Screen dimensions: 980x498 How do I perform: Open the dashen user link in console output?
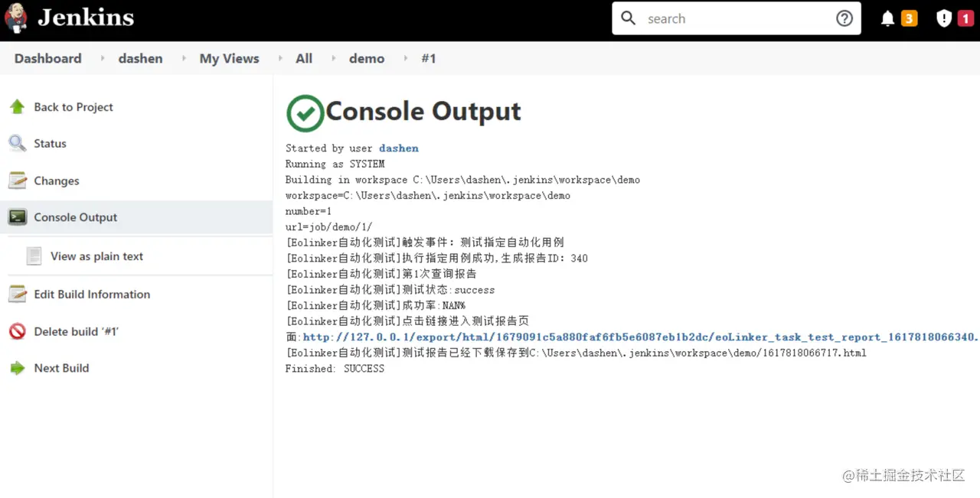(x=399, y=148)
